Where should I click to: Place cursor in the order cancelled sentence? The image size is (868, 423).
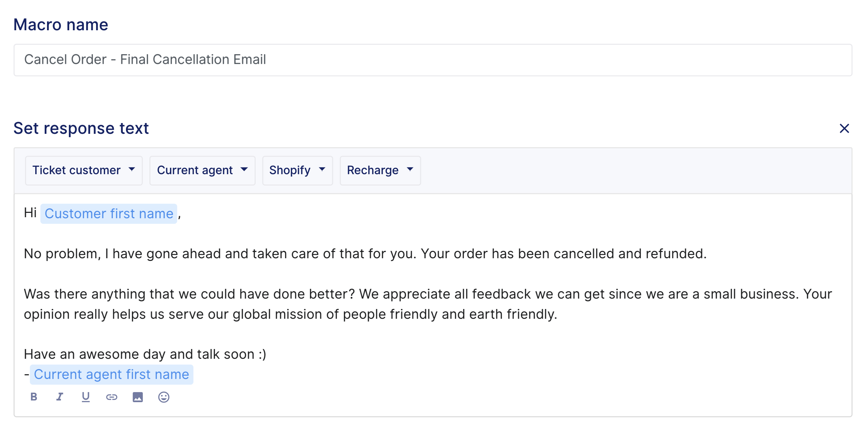pyautogui.click(x=365, y=254)
